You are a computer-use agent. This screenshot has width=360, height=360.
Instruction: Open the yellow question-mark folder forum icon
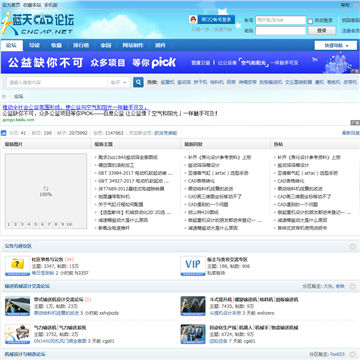17,266
